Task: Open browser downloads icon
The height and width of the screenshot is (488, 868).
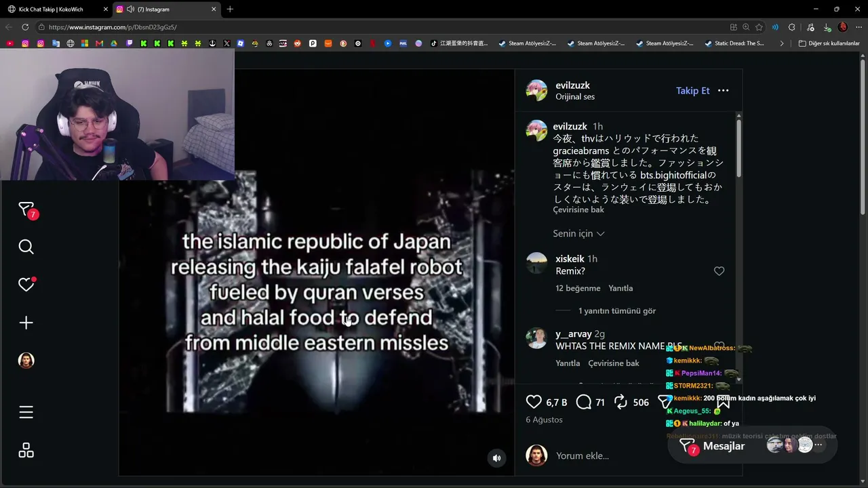Action: point(827,27)
